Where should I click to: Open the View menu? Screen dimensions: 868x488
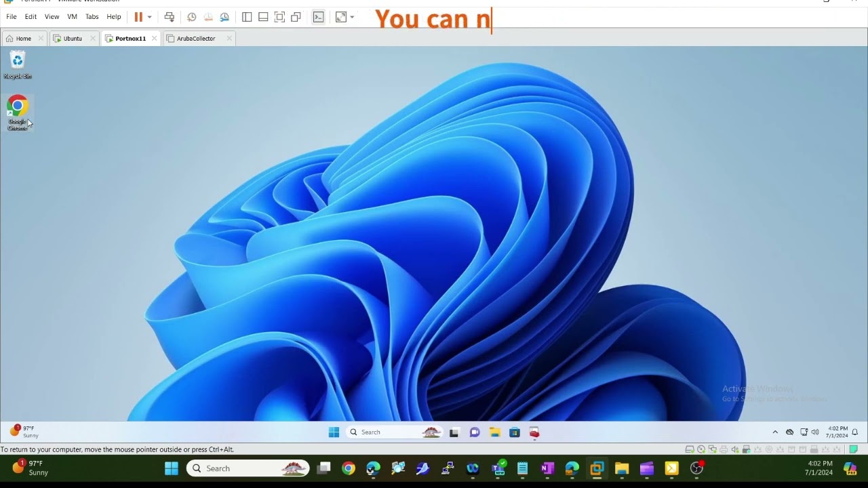[x=52, y=17]
